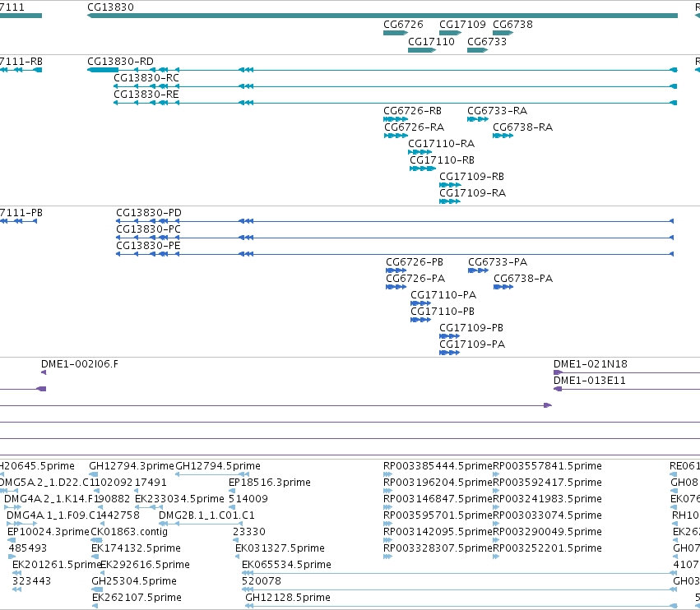Select transcript CG6726-RA
The image size is (700, 610).
[x=396, y=136]
